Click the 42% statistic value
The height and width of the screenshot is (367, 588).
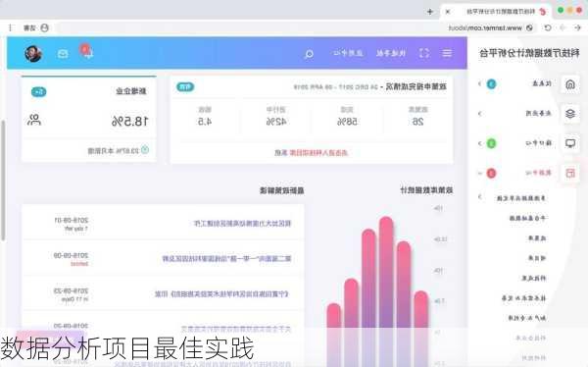276,122
